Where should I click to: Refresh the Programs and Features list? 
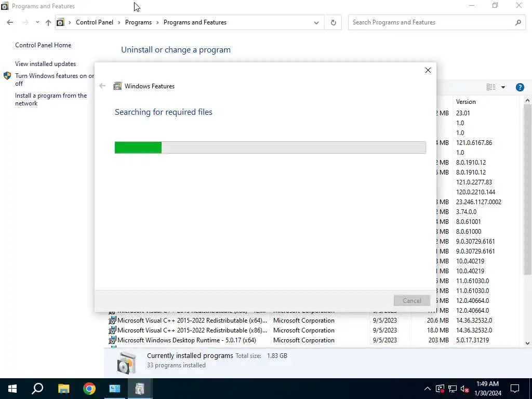(x=333, y=22)
